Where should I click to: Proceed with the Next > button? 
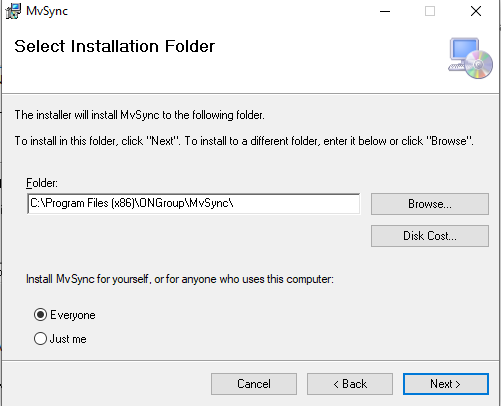446,384
